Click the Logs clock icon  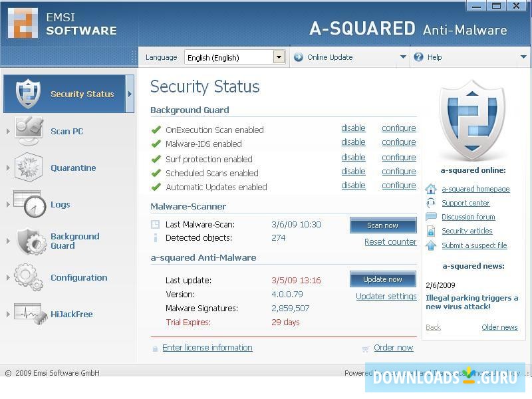[x=30, y=204]
